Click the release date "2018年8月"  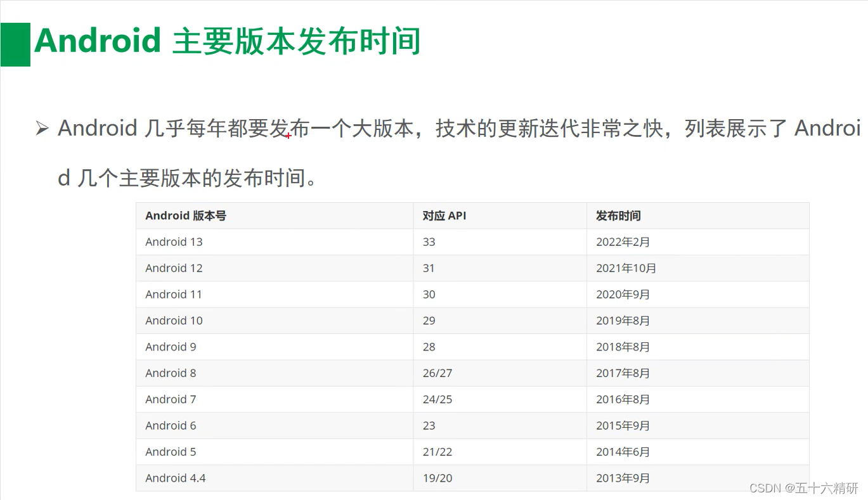click(x=623, y=347)
